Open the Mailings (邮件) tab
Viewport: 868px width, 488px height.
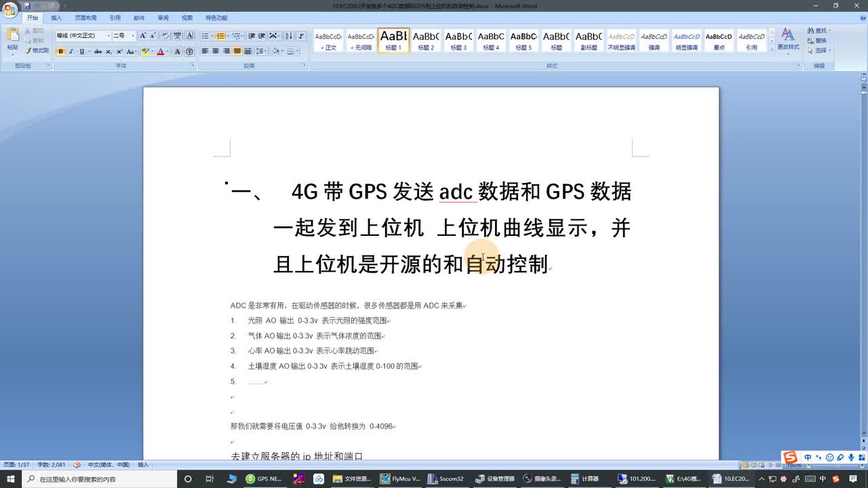tap(139, 18)
